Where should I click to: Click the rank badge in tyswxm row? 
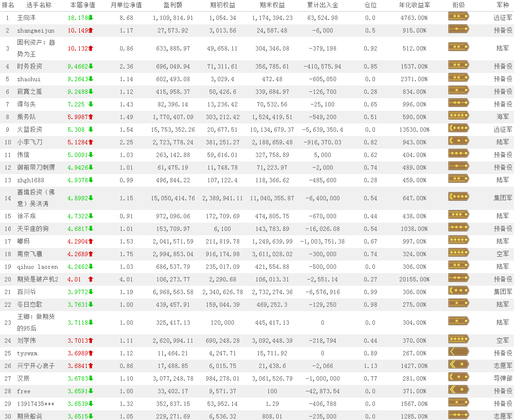pos(458,352)
